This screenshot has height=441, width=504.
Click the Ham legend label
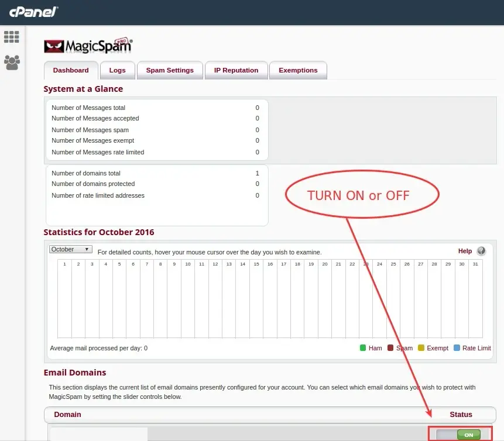375,348
